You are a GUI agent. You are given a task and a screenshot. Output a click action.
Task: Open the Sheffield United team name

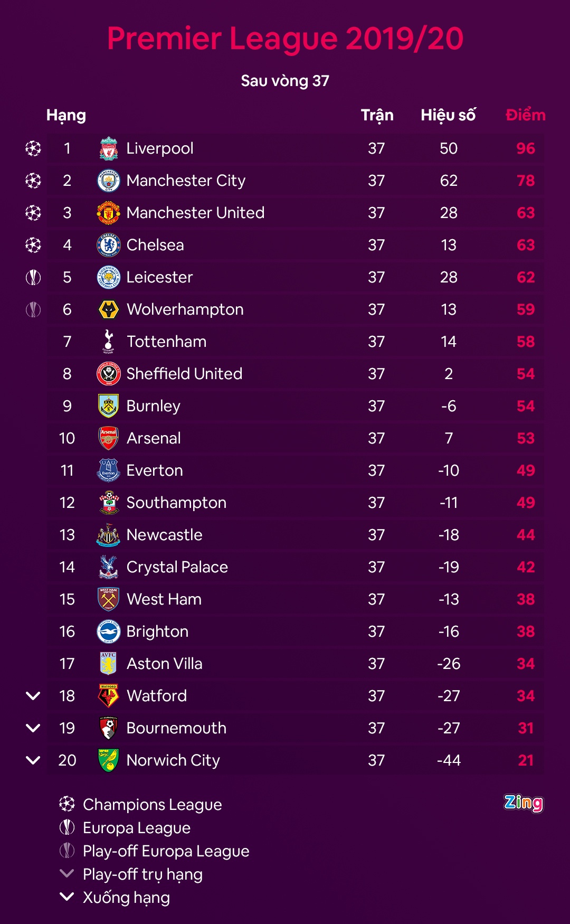point(184,374)
